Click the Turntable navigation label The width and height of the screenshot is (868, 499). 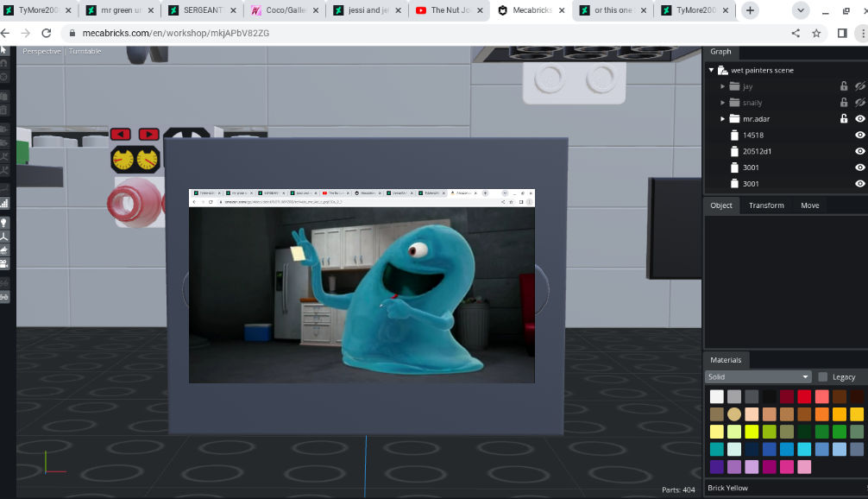pyautogui.click(x=85, y=51)
